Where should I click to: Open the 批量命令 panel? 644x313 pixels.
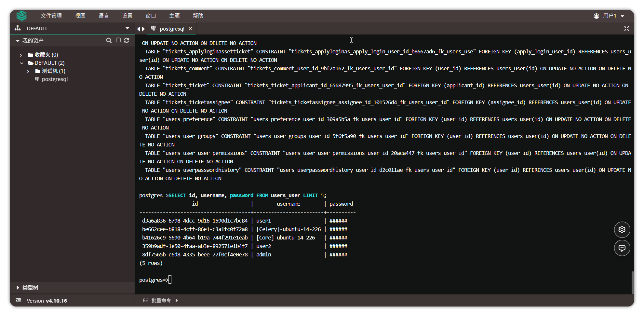pyautogui.click(x=161, y=300)
